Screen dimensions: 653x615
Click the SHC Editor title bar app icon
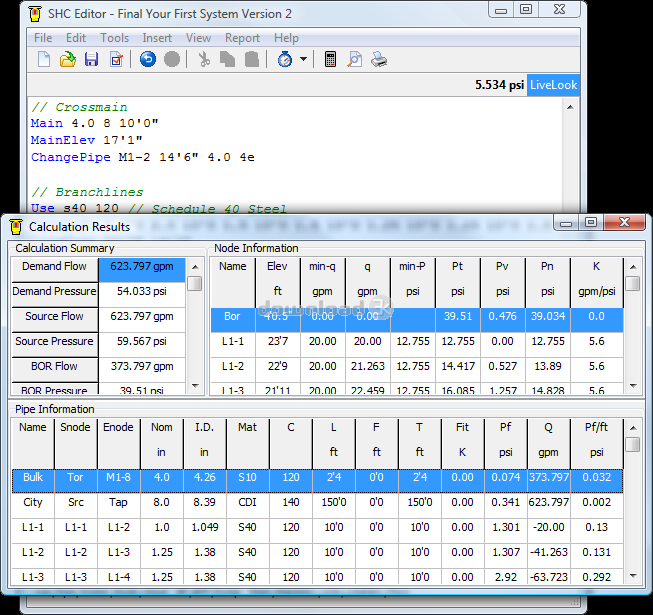point(35,14)
